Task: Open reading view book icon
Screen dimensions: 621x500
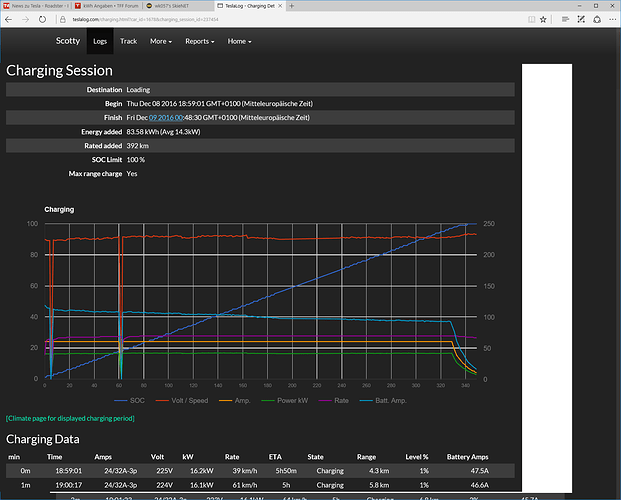Action: click(x=531, y=19)
